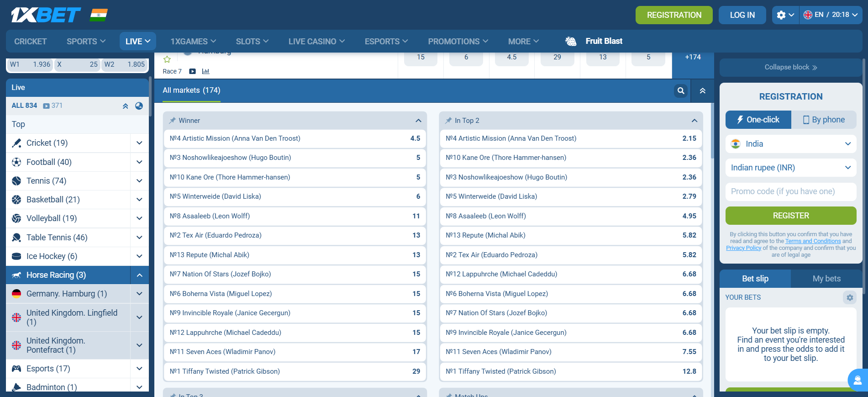Image resolution: width=868 pixels, height=397 pixels.
Task: Open the bet slip settings gear icon
Action: coord(849,297)
